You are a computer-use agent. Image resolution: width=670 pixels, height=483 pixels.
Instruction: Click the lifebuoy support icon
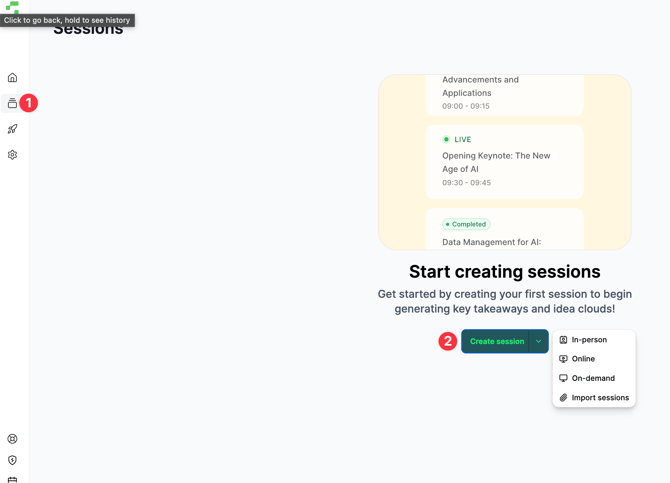tap(12, 439)
